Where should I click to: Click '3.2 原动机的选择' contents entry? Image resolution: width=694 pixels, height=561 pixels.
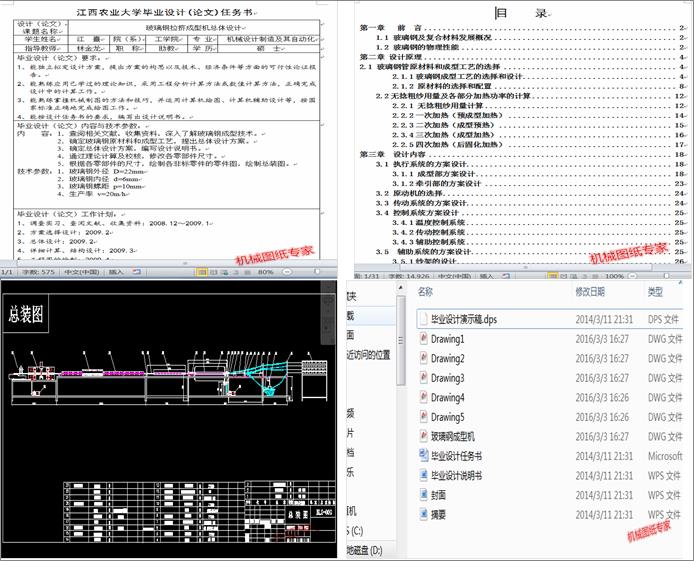point(409,193)
